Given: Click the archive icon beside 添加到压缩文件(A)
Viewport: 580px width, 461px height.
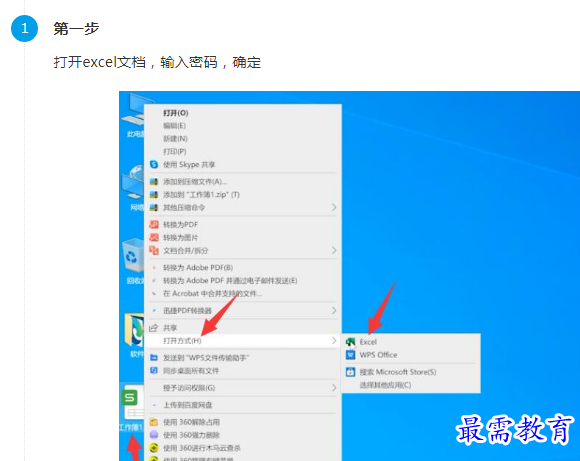Looking at the screenshot, I should click(x=154, y=182).
